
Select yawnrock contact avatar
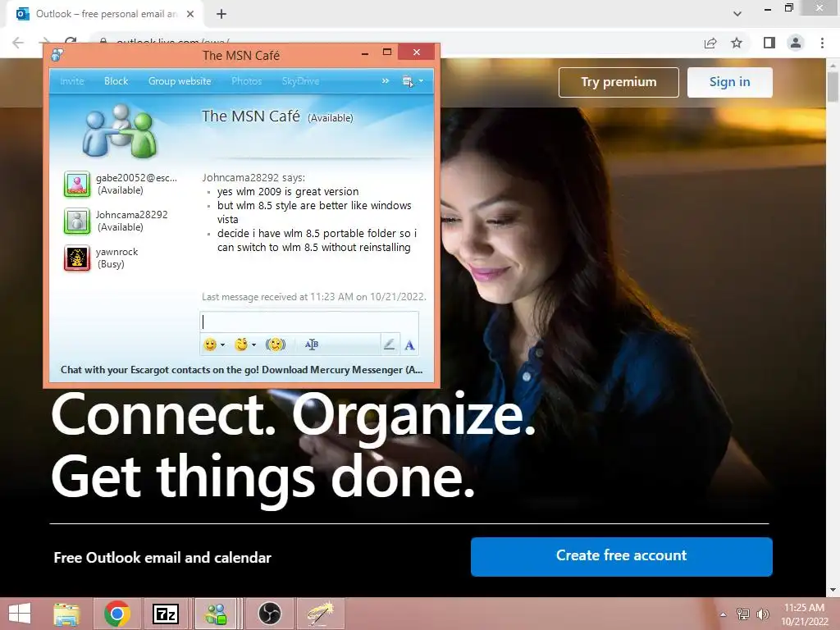77,258
